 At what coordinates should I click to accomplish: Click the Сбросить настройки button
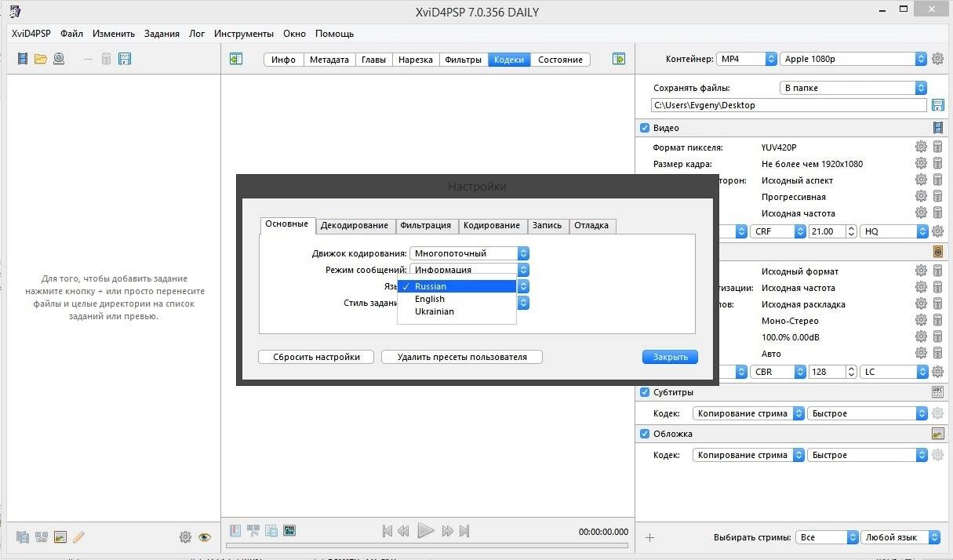click(317, 357)
